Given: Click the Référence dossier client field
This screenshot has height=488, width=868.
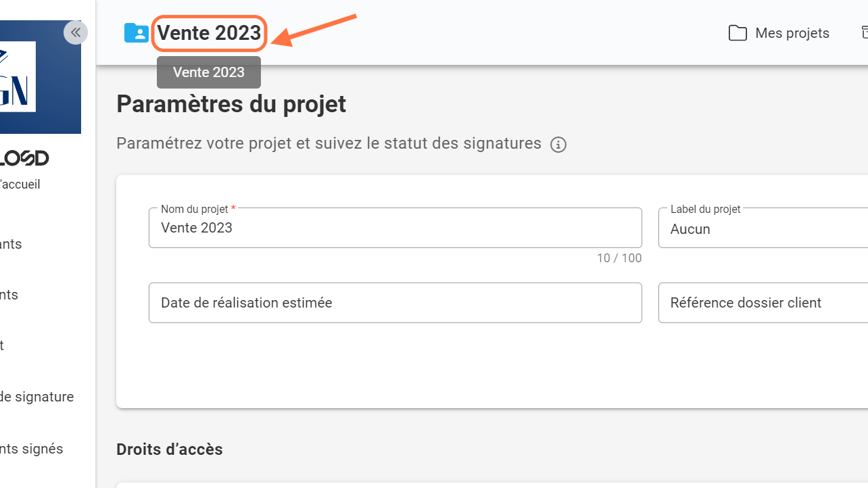Looking at the screenshot, I should click(x=764, y=303).
